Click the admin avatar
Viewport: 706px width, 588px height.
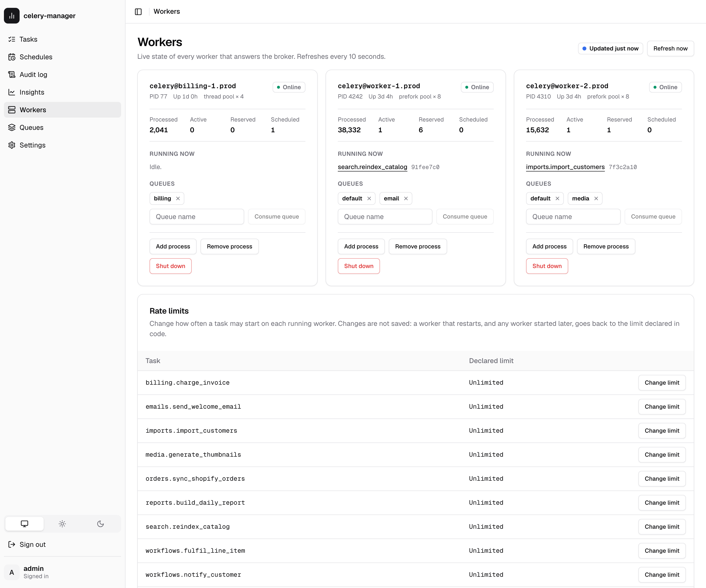(12, 572)
